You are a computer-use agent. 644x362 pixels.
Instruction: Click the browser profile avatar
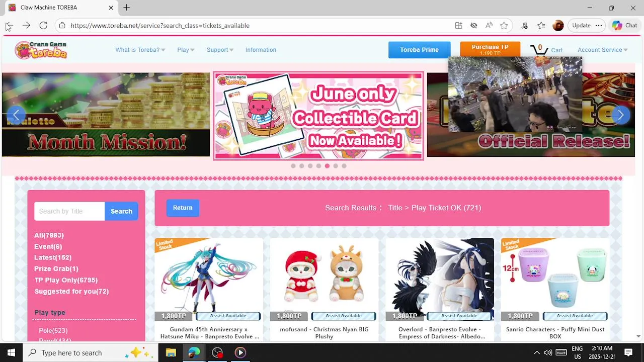(x=558, y=26)
